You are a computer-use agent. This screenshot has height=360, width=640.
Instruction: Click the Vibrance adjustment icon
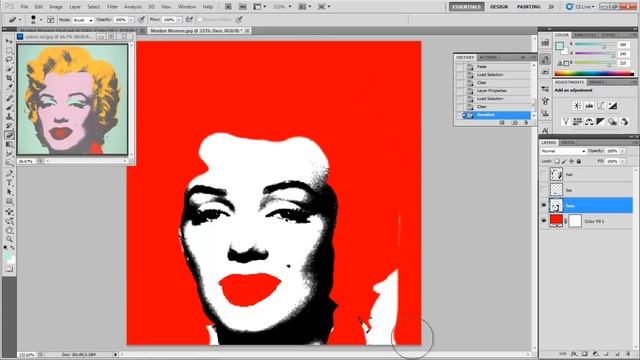pyautogui.click(x=565, y=122)
